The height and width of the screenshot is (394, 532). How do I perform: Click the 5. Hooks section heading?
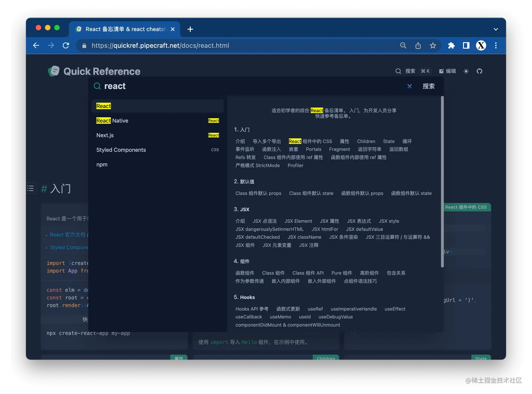(x=244, y=298)
